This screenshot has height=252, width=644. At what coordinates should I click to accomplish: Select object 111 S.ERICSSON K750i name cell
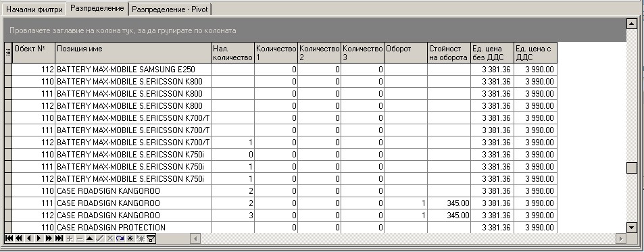click(x=133, y=167)
